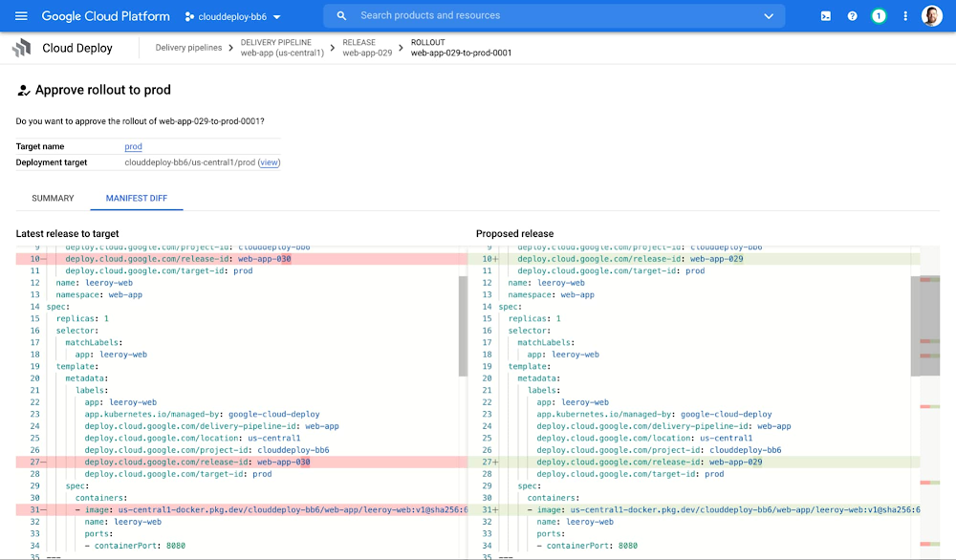Click the user profile avatar

coord(932,16)
